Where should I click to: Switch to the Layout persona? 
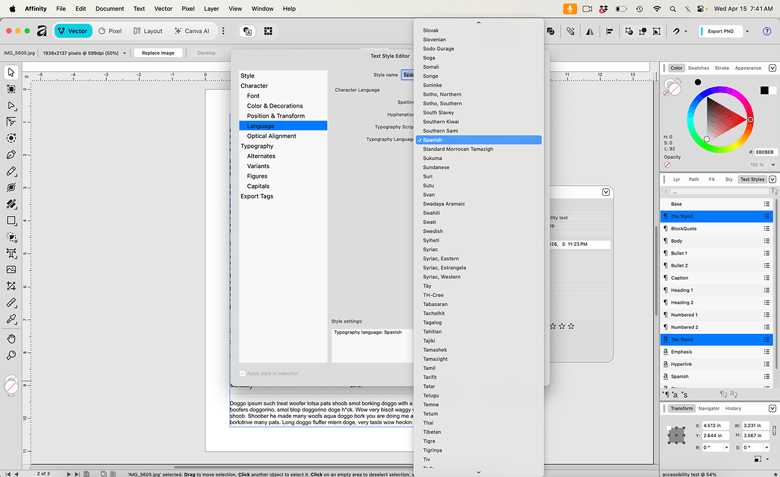148,31
